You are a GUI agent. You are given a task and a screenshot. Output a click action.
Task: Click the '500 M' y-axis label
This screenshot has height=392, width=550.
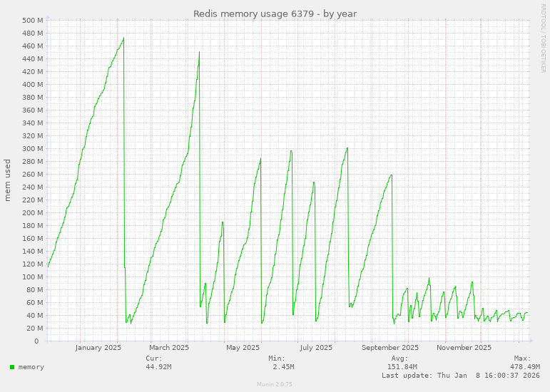[x=33, y=21]
